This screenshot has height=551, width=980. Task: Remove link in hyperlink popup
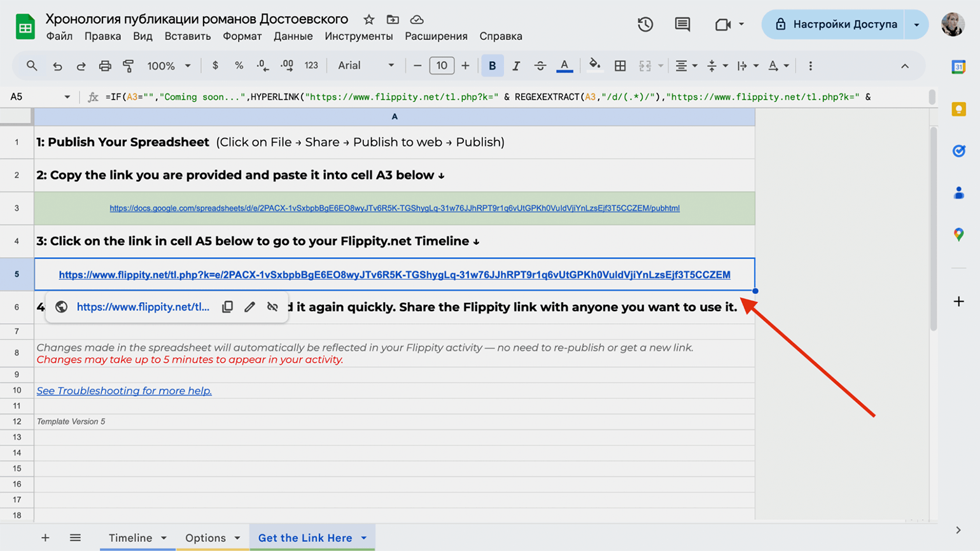272,307
